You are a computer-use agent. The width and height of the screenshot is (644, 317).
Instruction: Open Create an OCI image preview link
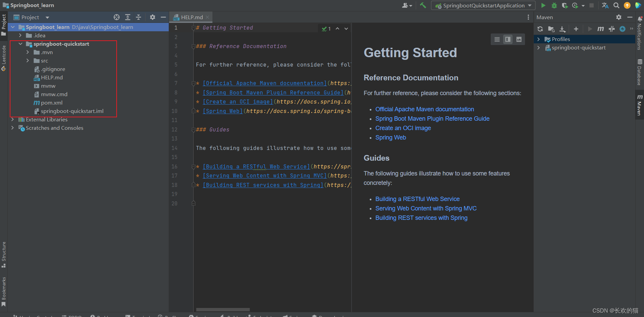tap(403, 128)
